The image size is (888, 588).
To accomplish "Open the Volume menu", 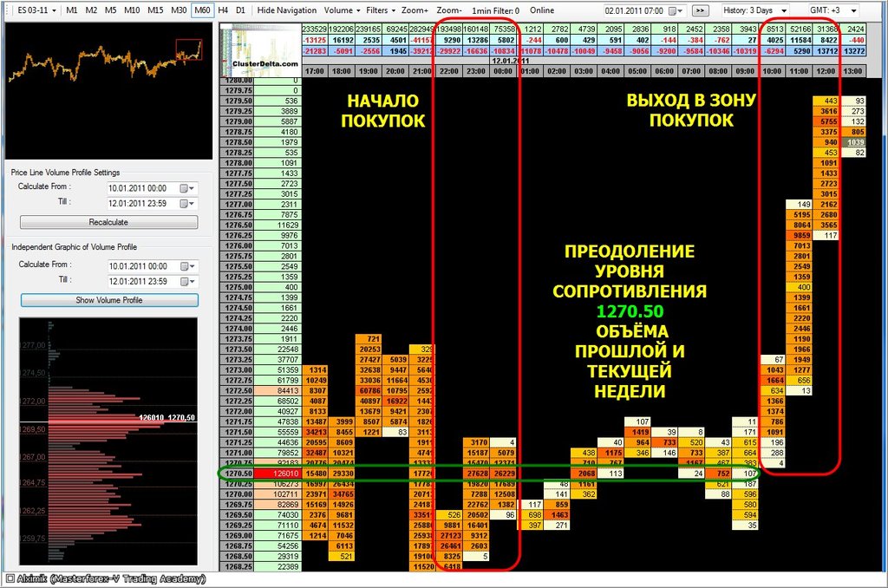I will click(x=342, y=10).
